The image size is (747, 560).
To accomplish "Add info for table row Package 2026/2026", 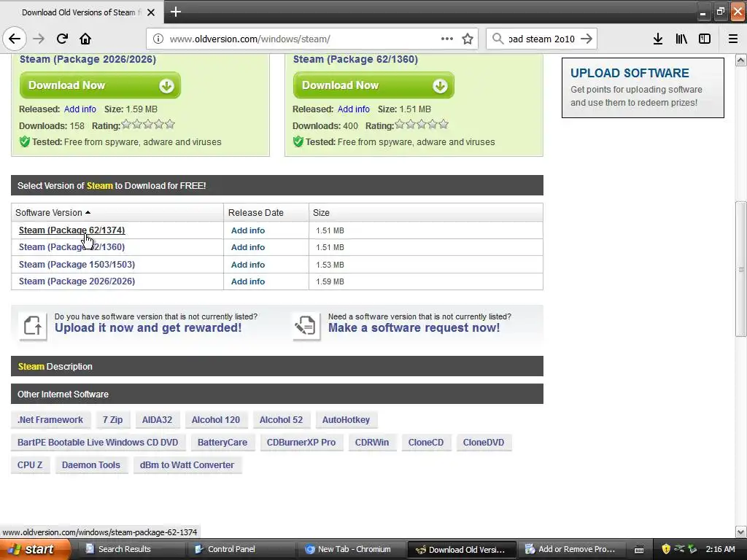I will click(248, 281).
